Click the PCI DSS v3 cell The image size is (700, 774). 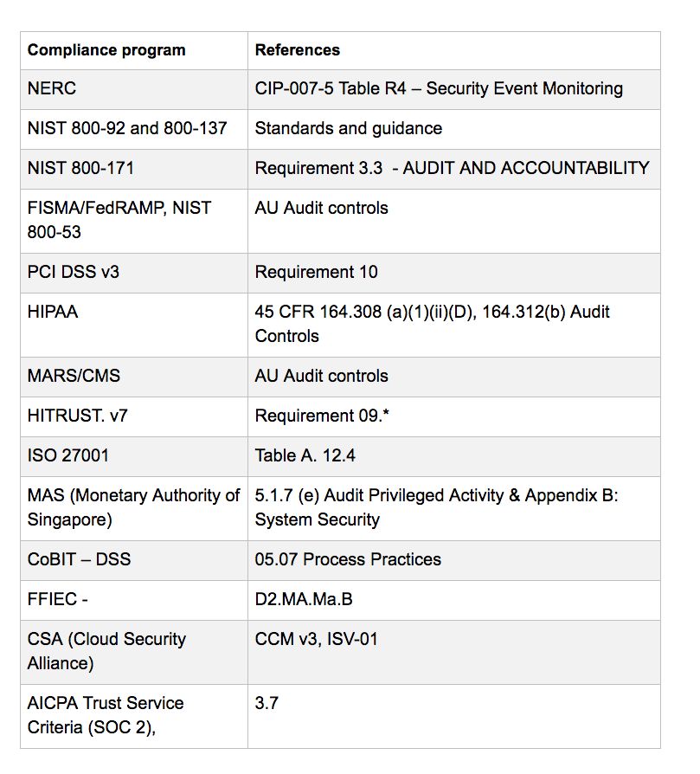134,273
